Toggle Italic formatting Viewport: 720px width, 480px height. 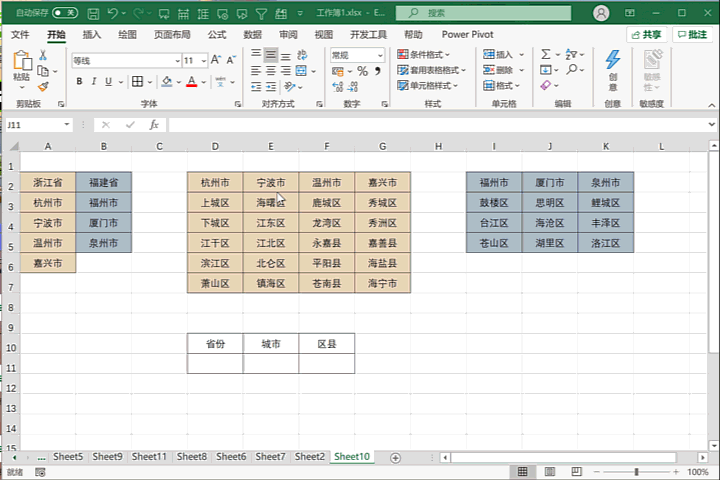pos(94,81)
